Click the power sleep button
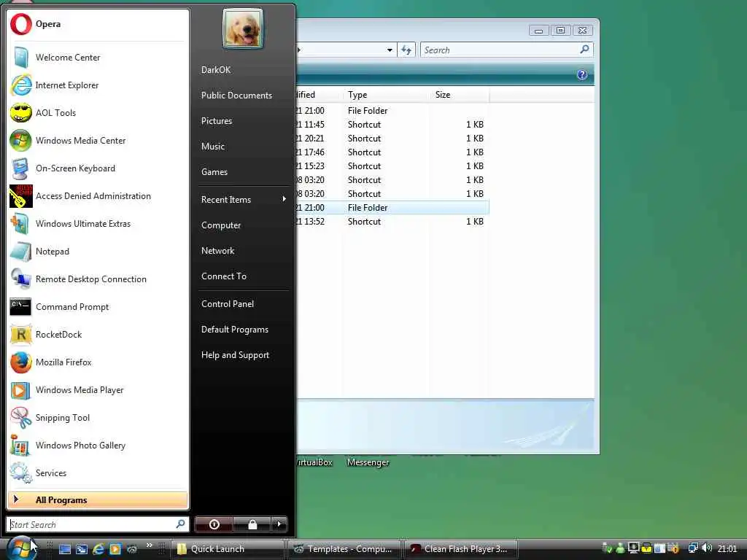The width and height of the screenshot is (747, 560). 214,524
